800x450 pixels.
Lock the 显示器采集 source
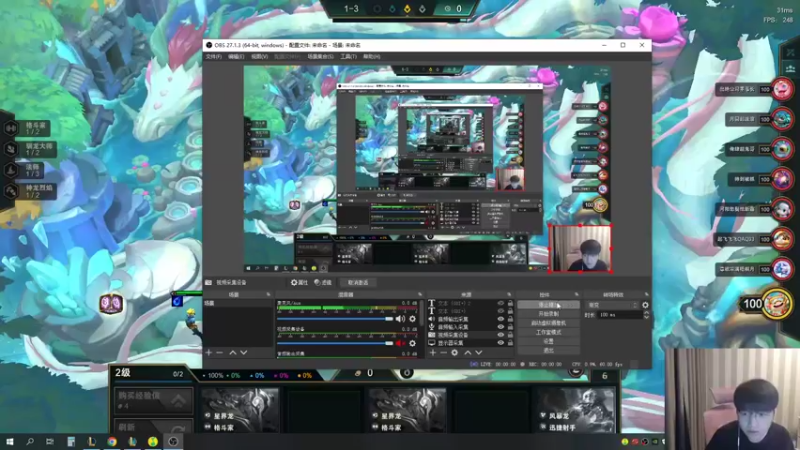[510, 343]
